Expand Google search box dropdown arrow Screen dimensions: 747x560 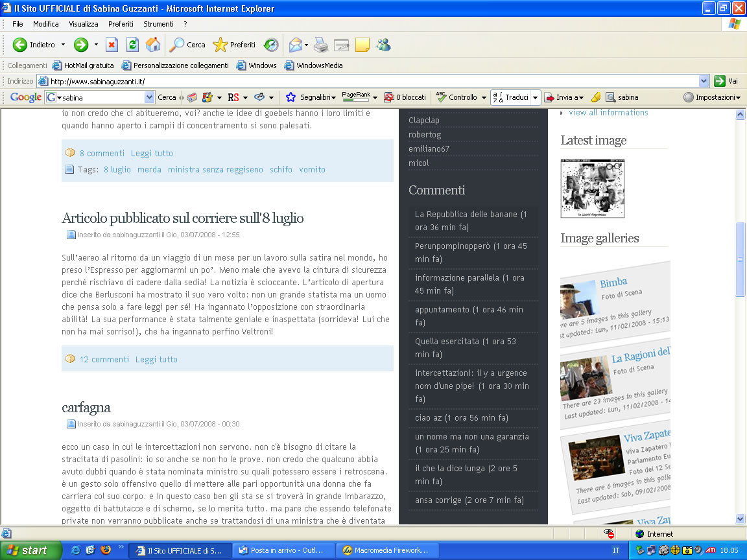coord(150,97)
